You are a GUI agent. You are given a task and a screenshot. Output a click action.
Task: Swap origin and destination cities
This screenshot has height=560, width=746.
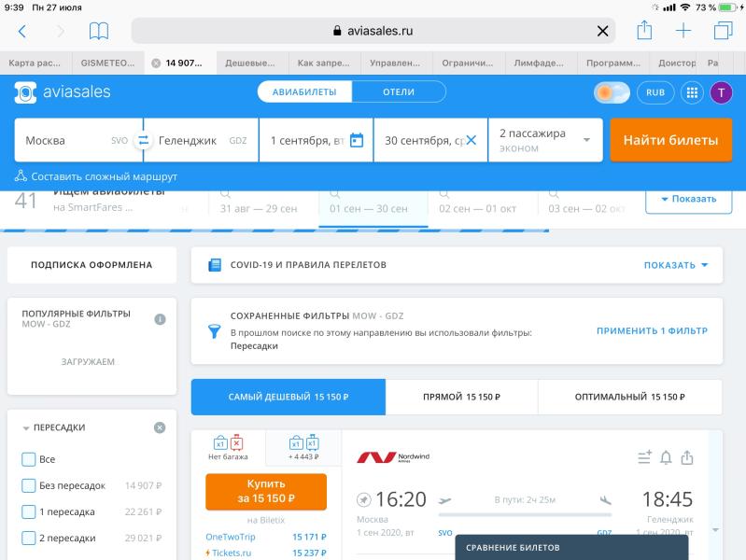pos(143,141)
